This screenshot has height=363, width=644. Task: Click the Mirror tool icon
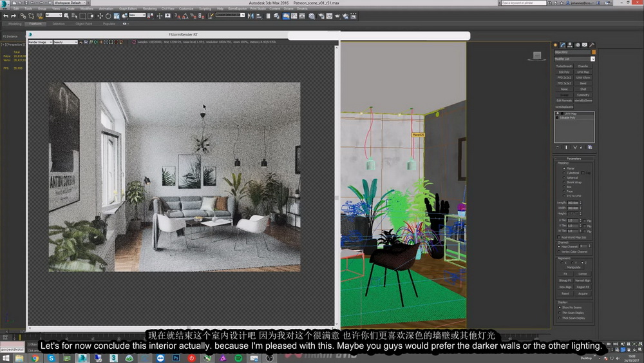click(251, 16)
